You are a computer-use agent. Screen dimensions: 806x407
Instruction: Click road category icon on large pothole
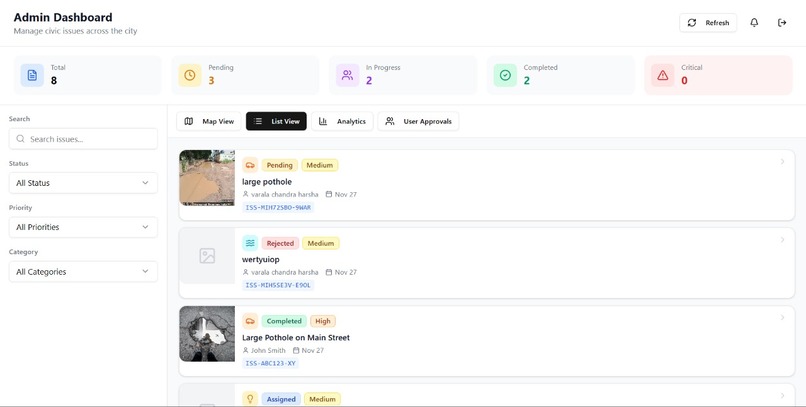point(250,165)
